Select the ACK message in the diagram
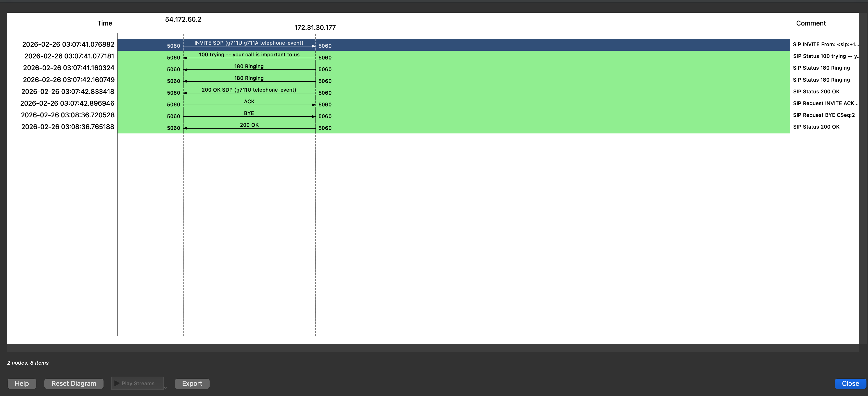 [249, 103]
